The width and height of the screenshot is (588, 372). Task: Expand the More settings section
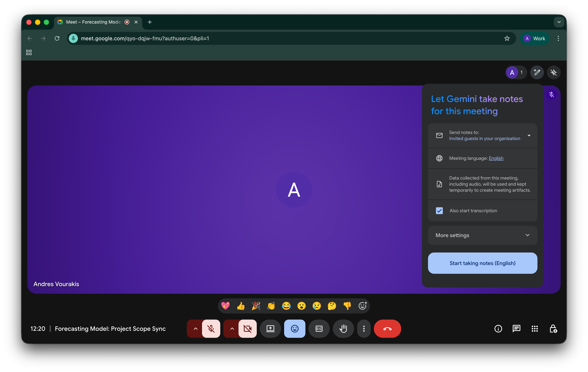[x=483, y=235]
